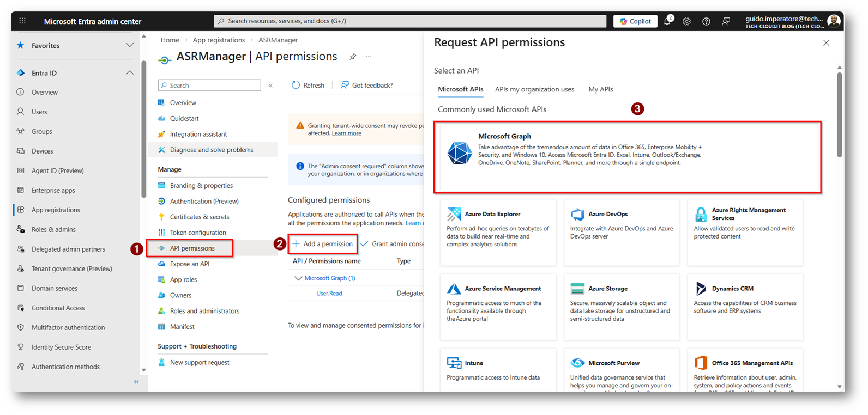
Task: Switch to APIs my organization uses tab
Action: click(534, 89)
